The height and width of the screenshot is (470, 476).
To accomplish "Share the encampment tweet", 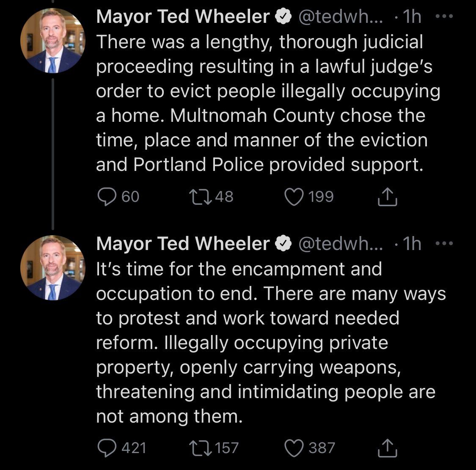I will [x=387, y=448].
